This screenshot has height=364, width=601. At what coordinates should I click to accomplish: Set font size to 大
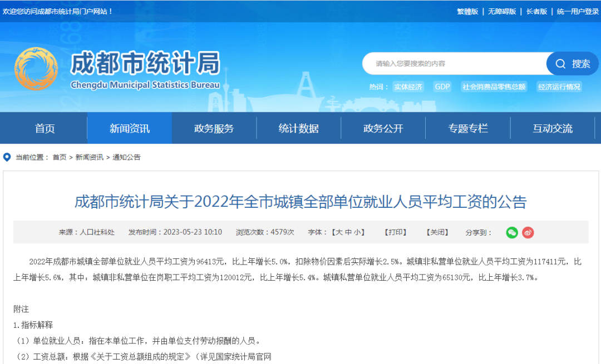click(339, 232)
